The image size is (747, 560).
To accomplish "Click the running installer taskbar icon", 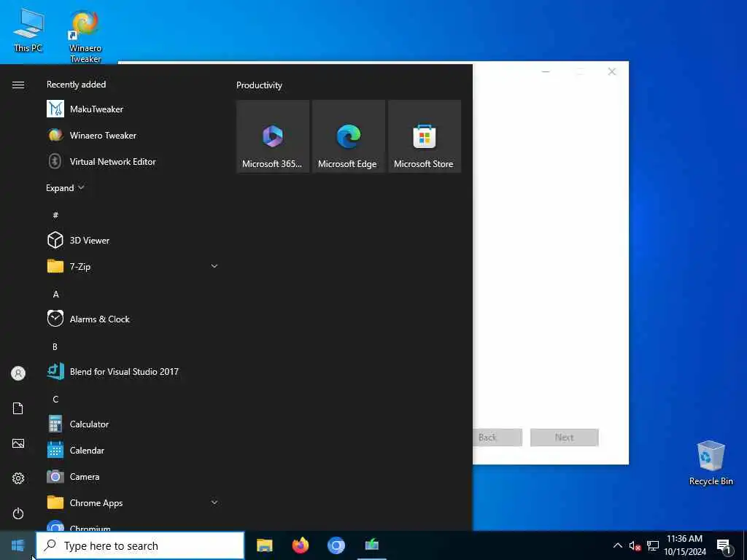I will click(371, 545).
